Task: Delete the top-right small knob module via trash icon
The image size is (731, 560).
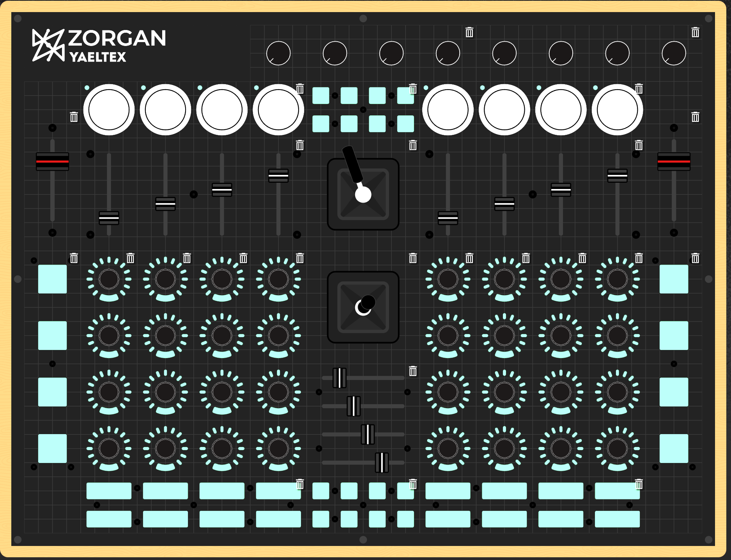Action: click(x=695, y=32)
